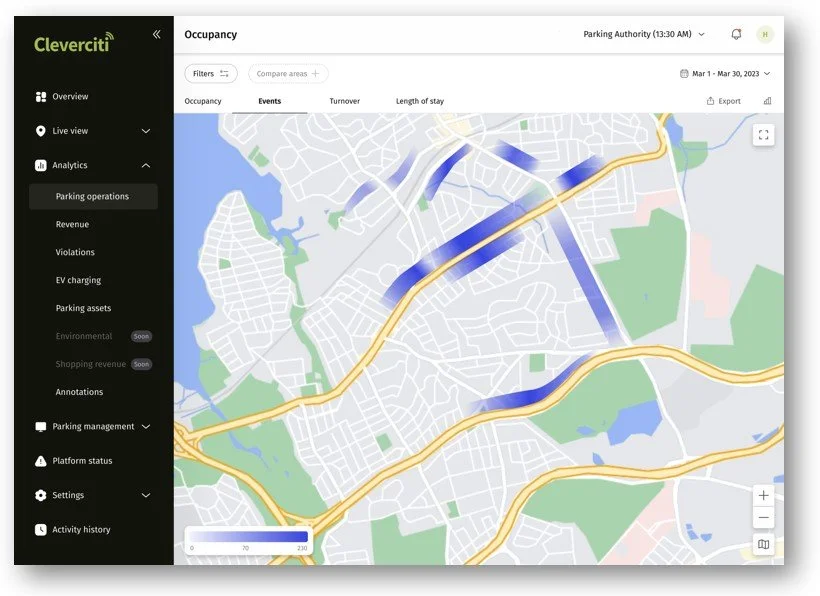Click the heatmap color scale legend

[x=247, y=538]
